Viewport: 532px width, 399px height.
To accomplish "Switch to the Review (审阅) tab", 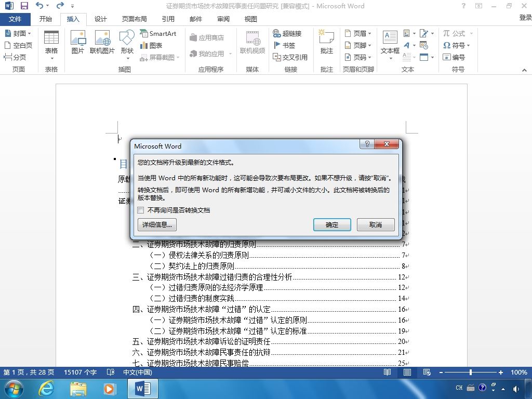I will (223, 19).
